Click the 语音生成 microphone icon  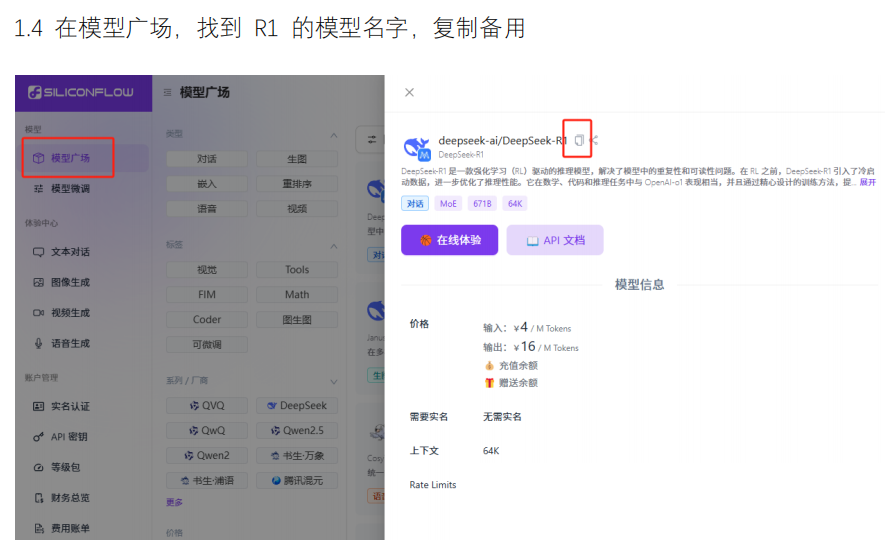coord(38,343)
